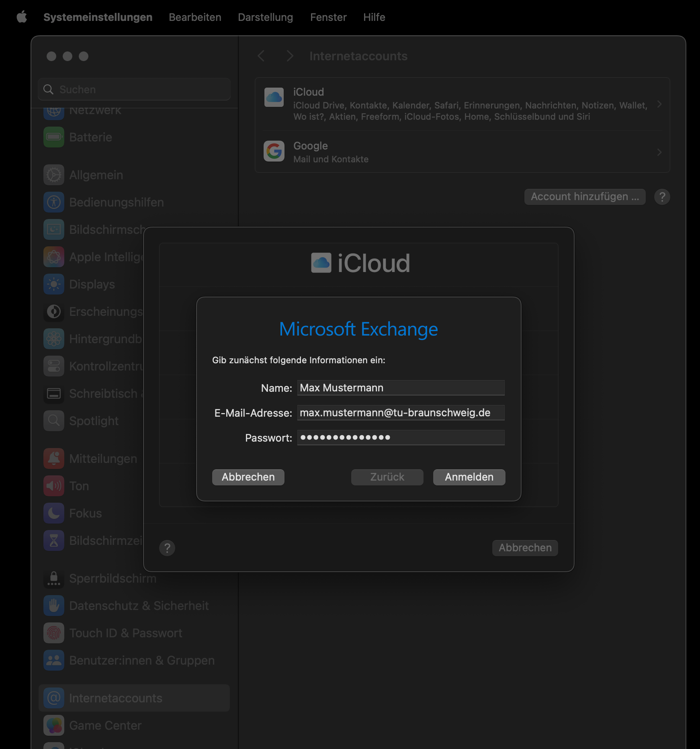Image resolution: width=700 pixels, height=749 pixels.
Task: Click the Touch ID & Passwort label
Action: tap(126, 633)
